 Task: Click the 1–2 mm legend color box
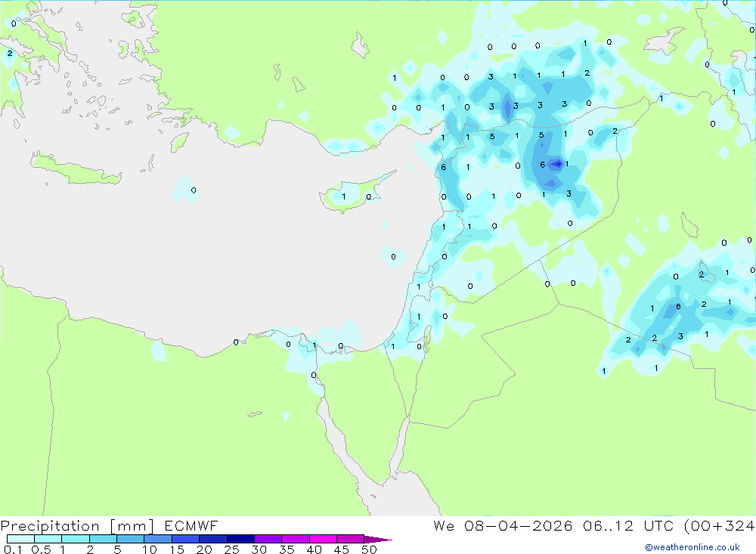click(x=76, y=539)
